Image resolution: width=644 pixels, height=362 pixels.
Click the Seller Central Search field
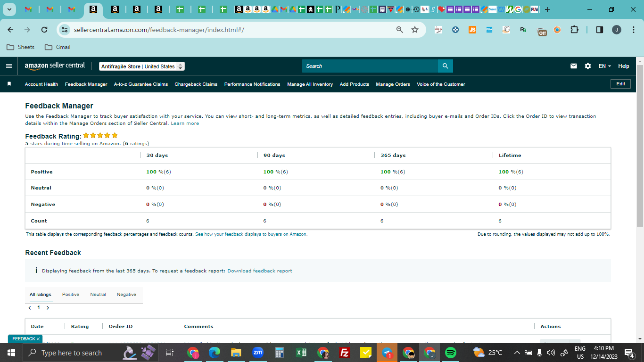[x=370, y=66]
